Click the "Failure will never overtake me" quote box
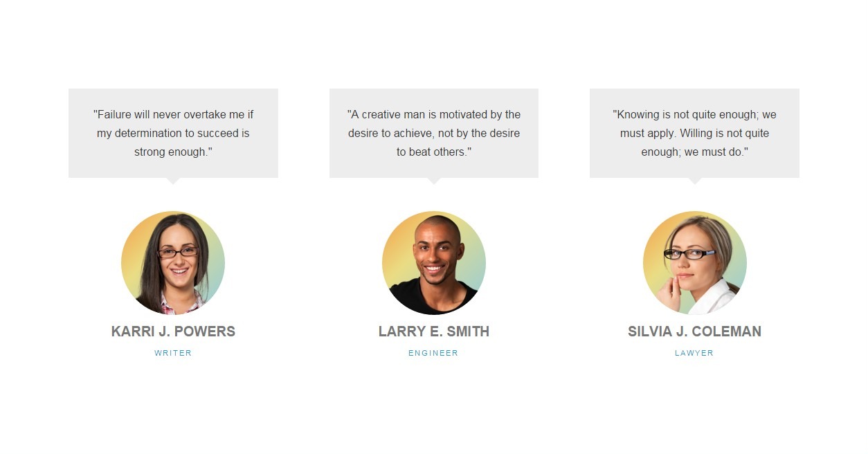The image size is (868, 454). tap(173, 133)
